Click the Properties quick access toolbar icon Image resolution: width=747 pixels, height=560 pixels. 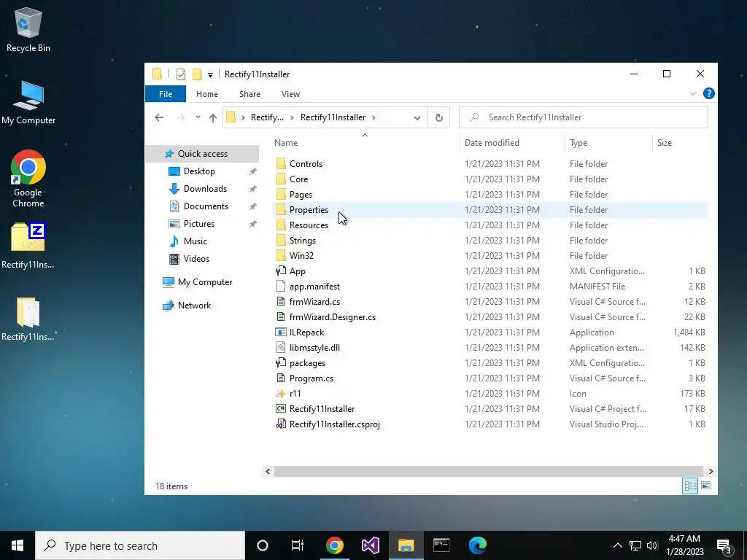click(x=181, y=74)
